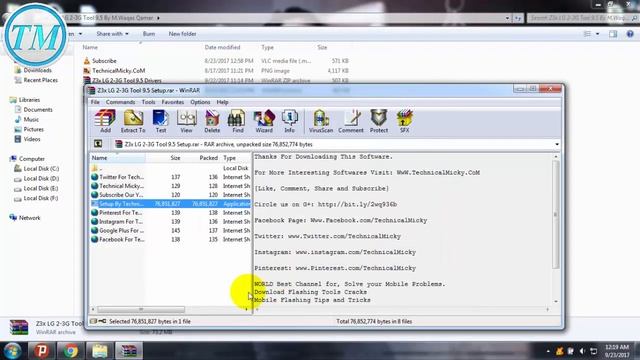Select Z3x LG 2-3G Tool 9.5 Drivers archive

click(x=127, y=80)
